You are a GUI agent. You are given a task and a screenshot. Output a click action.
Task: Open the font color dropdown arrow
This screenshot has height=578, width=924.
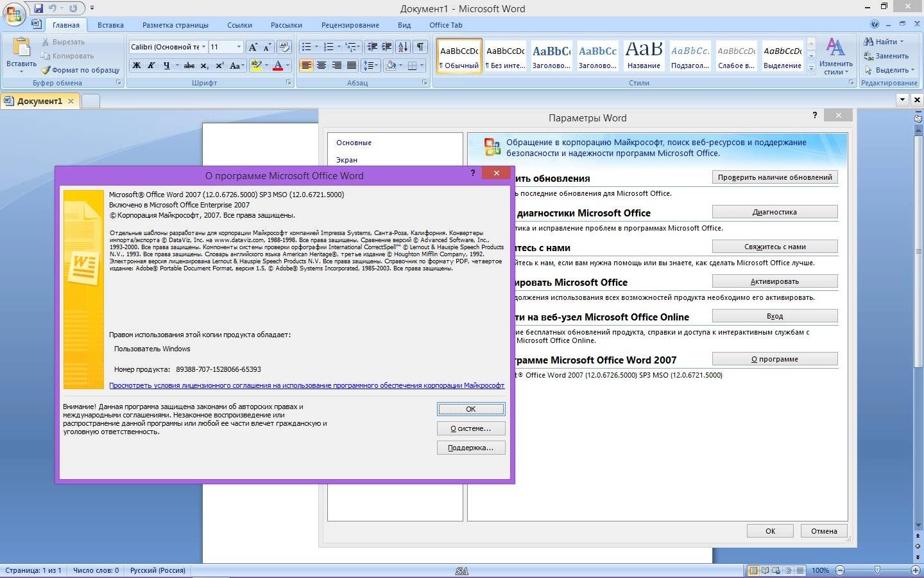coord(287,66)
